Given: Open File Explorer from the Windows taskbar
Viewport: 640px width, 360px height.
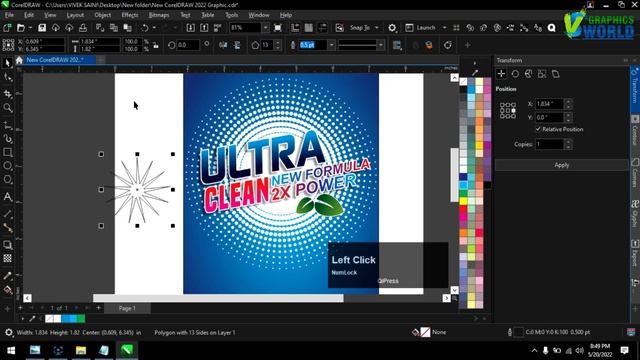Looking at the screenshot, I should click(x=81, y=350).
